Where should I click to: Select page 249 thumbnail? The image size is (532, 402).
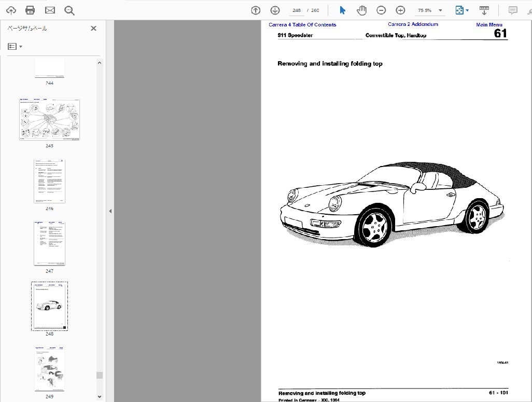(50, 369)
